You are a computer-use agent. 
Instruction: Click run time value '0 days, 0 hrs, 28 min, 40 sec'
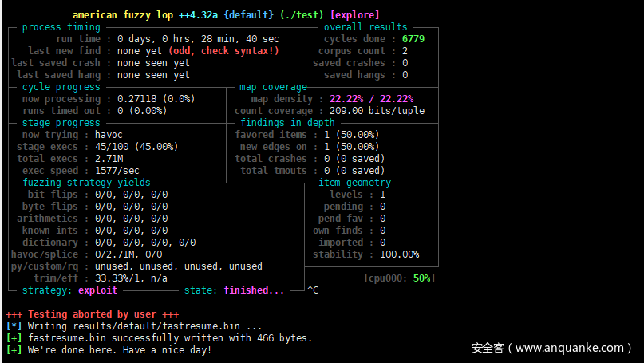click(198, 39)
